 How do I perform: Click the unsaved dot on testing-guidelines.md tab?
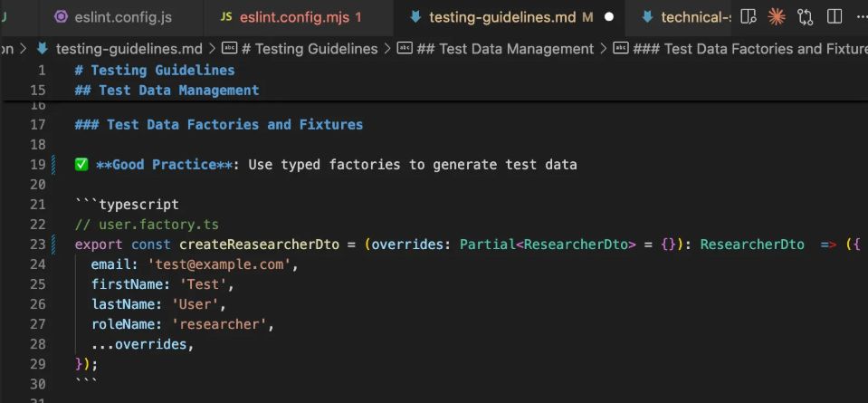pyautogui.click(x=608, y=17)
